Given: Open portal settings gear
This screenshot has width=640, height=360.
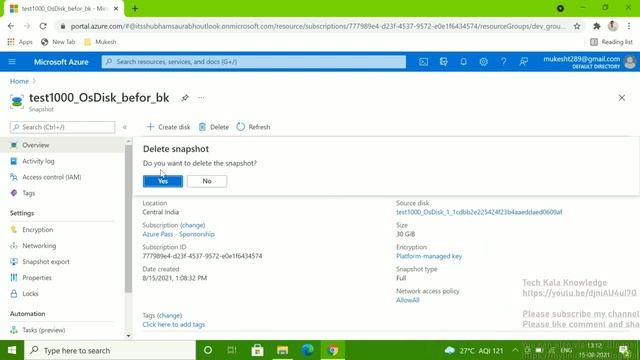Looking at the screenshot, I should (483, 62).
